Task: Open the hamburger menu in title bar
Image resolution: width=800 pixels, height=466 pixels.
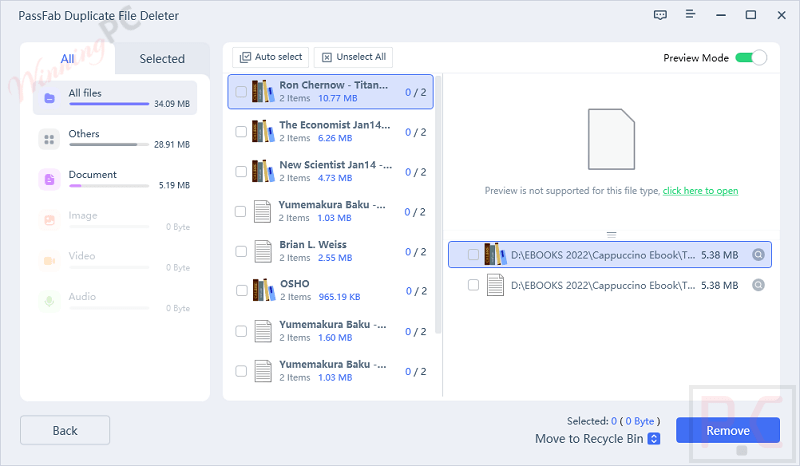Action: click(x=690, y=14)
